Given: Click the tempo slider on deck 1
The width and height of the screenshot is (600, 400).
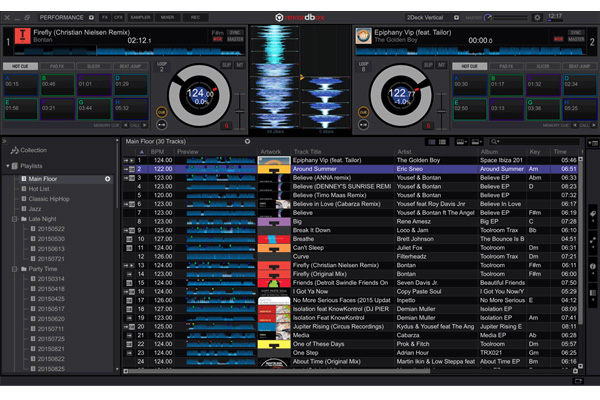Looking at the screenshot, I should coord(240,111).
